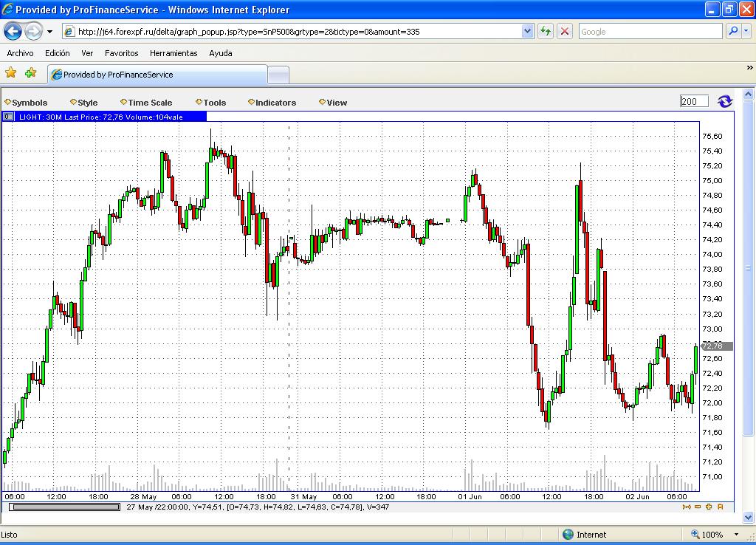Click the chart horizontal scrollbar thumb
Image resolution: width=756 pixels, height=545 pixels.
pyautogui.click(x=65, y=507)
